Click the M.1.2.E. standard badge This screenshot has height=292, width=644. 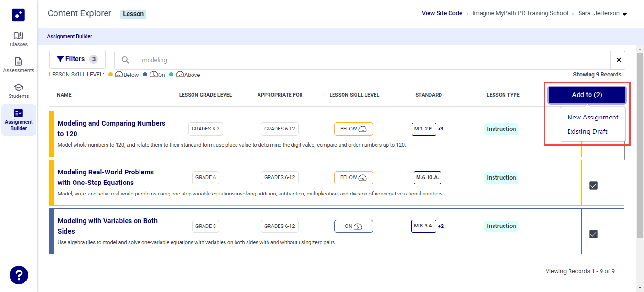424,129
